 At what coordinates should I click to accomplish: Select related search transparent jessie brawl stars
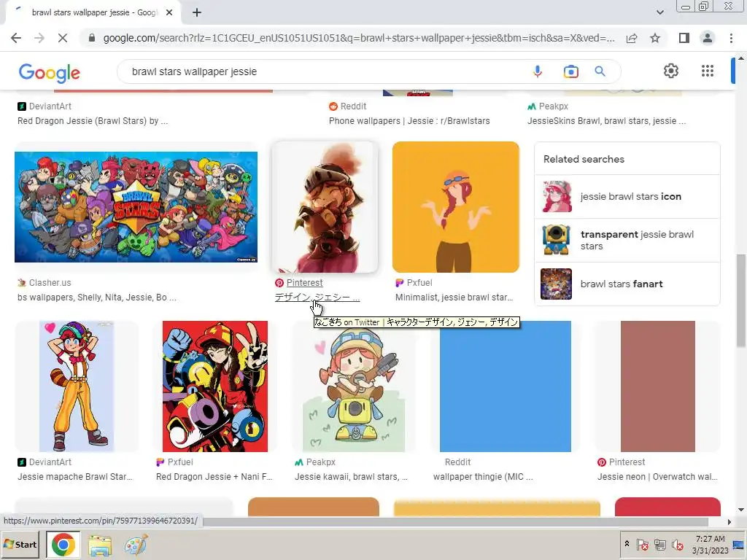pyautogui.click(x=627, y=241)
